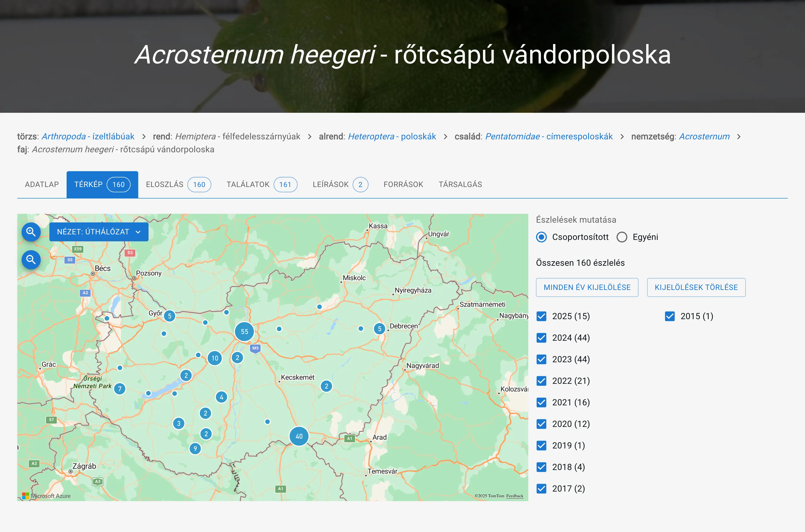The image size is (805, 532).
Task: Click Kijelölések törlése button
Action: click(x=696, y=287)
